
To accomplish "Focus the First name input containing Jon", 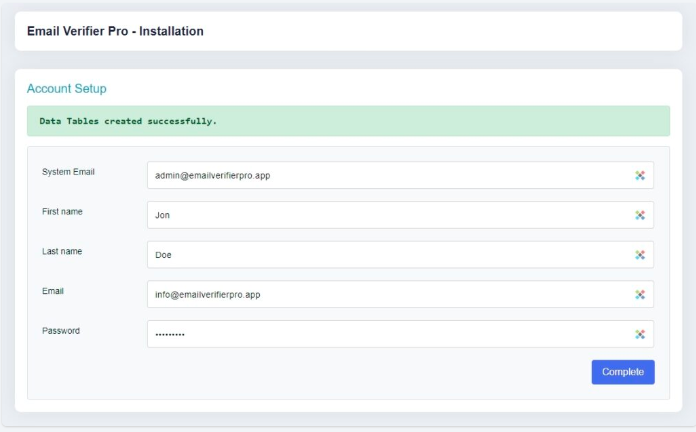I will pyautogui.click(x=380, y=215).
